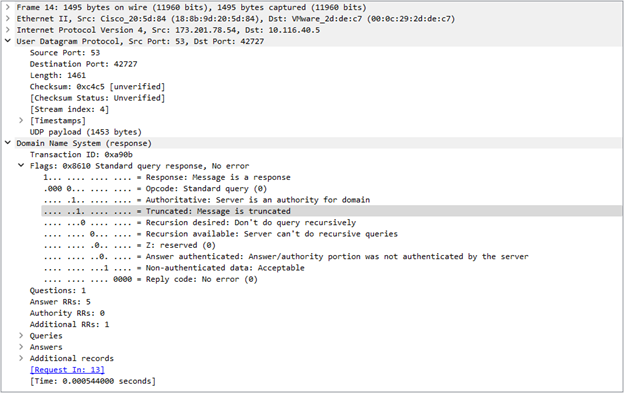This screenshot has height=393, width=624.
Task: Select the Checksum 0xc4c5 line
Action: click(97, 86)
